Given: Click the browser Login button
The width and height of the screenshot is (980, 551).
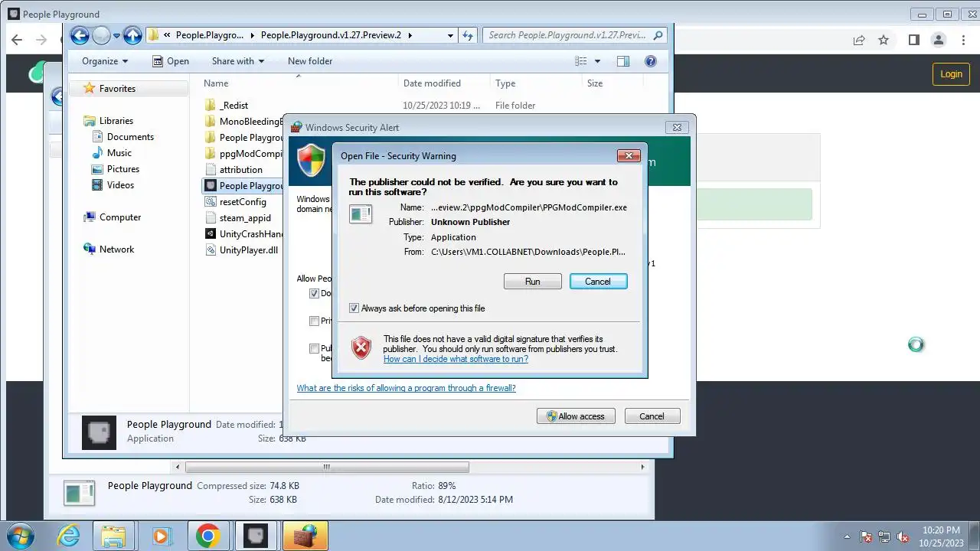Looking at the screenshot, I should [x=951, y=74].
